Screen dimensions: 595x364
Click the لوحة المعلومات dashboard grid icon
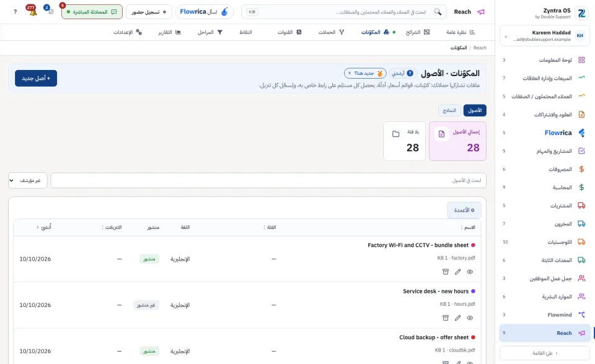(x=581, y=60)
